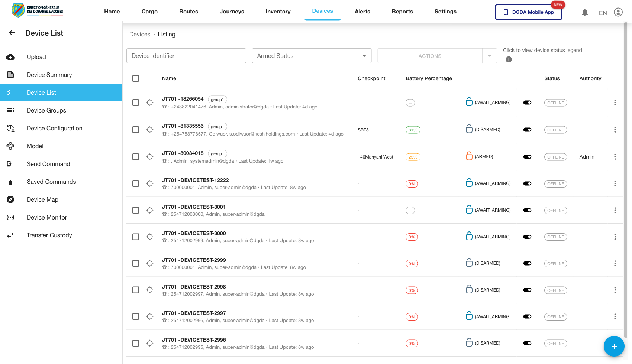Viewport: 632px width, 364px height.
Task: Open Device Groups in the sidebar
Action: pos(46,110)
